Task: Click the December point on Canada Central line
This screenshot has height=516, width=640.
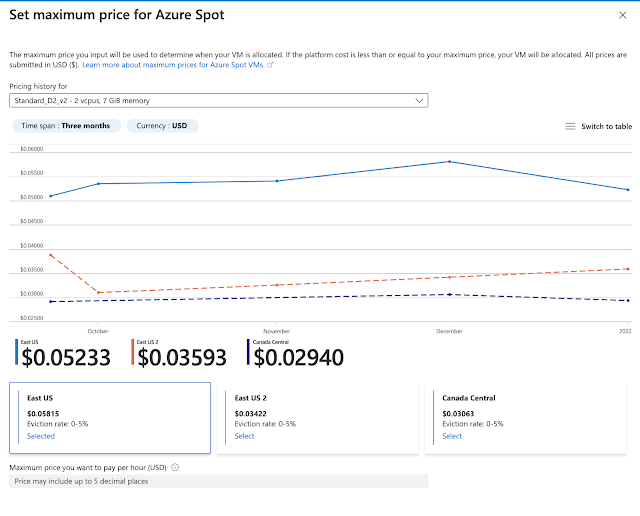Action: pos(449,294)
